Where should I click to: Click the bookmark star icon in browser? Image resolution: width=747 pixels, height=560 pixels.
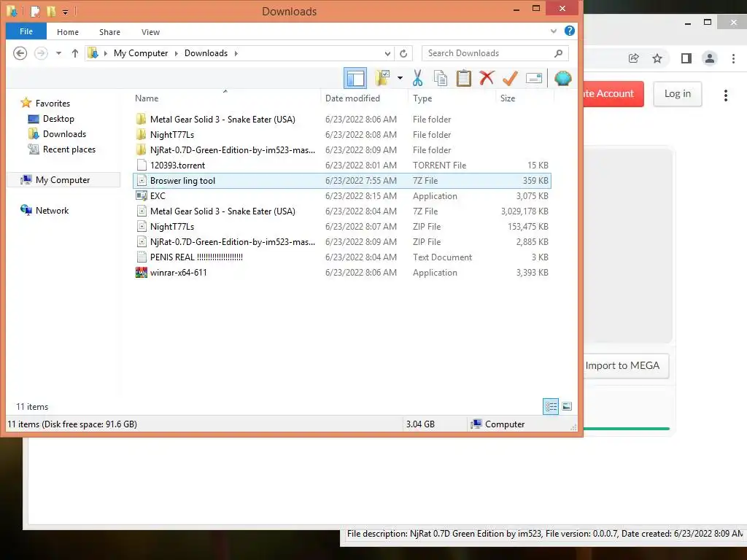(x=657, y=58)
